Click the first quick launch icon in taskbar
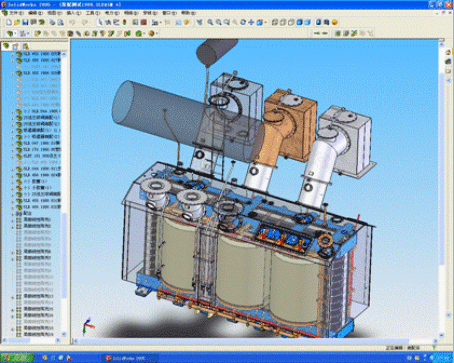The width and height of the screenshot is (454, 363). point(45,358)
